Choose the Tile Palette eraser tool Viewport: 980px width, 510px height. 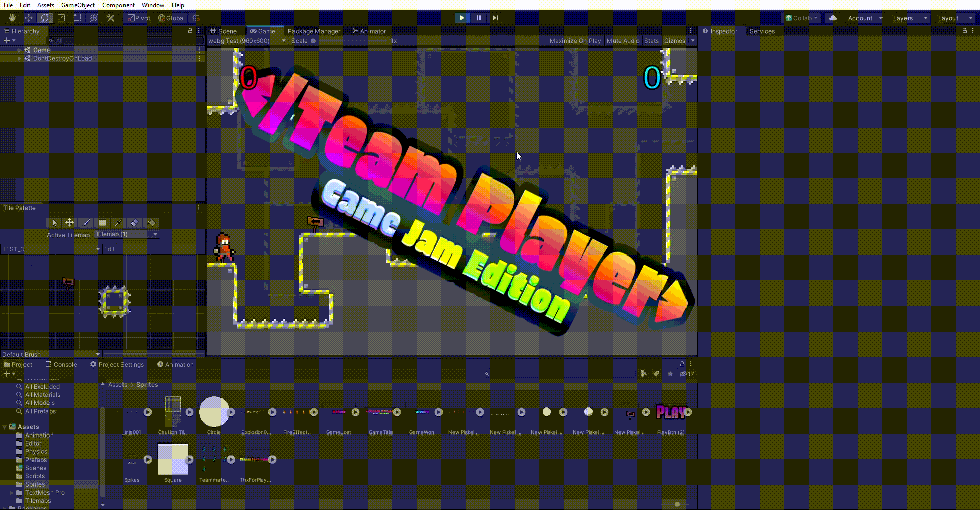(135, 223)
